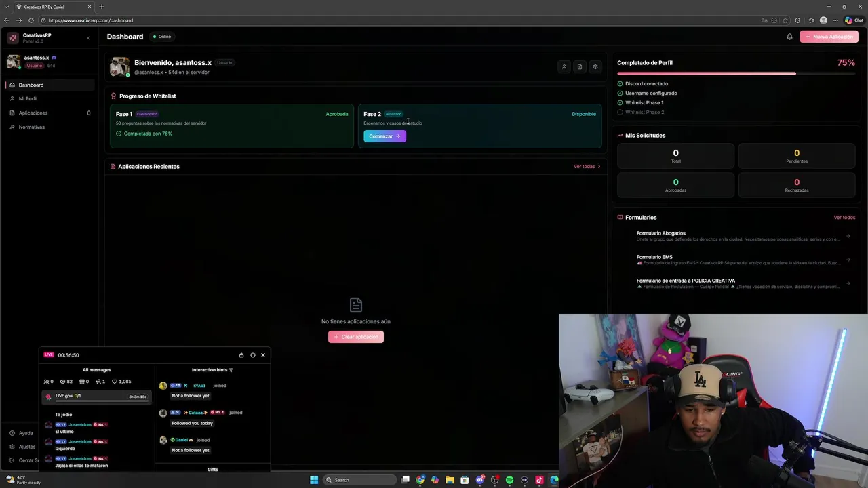The height and width of the screenshot is (488, 868).
Task: Click Ayuda in the sidebar footer
Action: click(x=21, y=433)
